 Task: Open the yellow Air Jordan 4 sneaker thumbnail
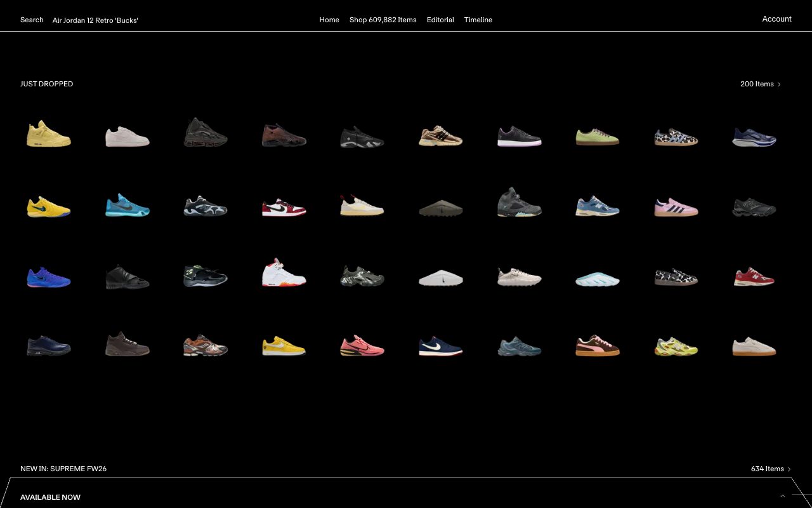pos(49,134)
